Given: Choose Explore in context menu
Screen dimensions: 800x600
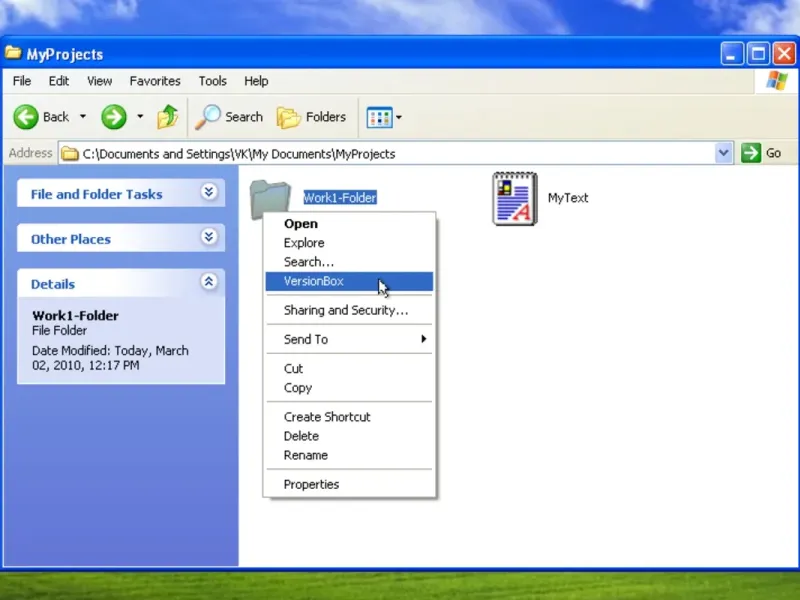Looking at the screenshot, I should coord(349,243).
